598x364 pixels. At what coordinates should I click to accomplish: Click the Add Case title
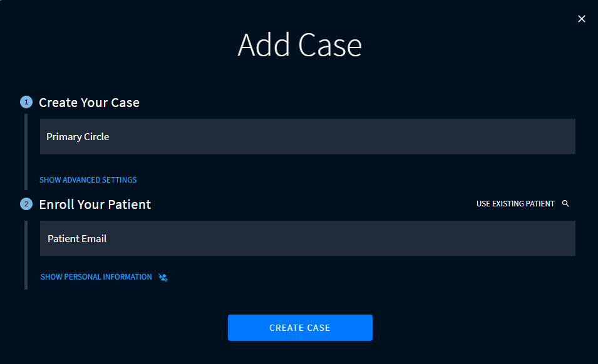click(x=299, y=45)
